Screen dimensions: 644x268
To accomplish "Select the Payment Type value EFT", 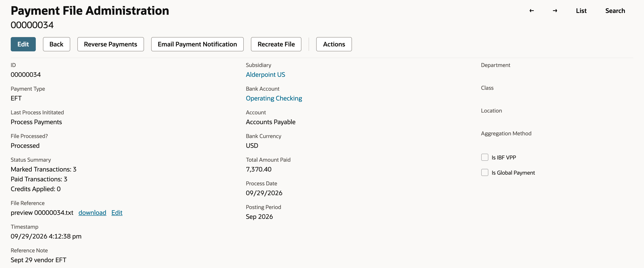I will click(x=16, y=98).
